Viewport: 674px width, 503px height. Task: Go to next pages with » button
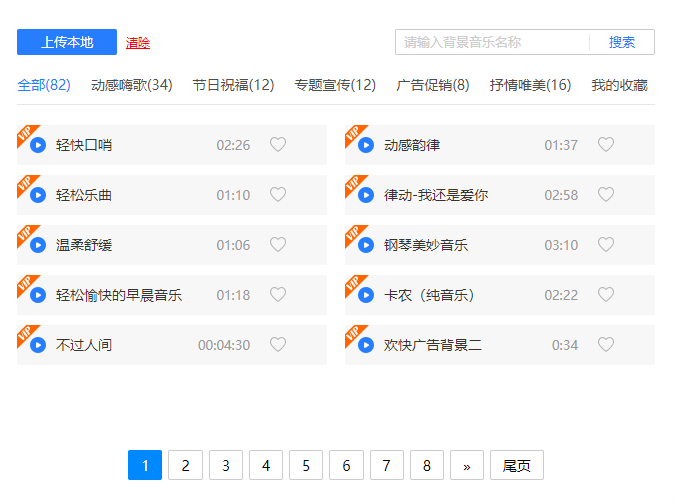pos(467,465)
